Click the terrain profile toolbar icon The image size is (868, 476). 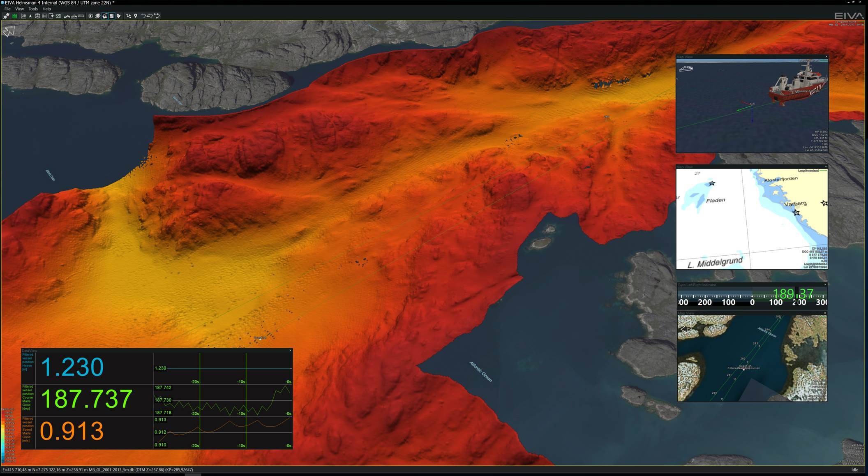pyautogui.click(x=67, y=16)
